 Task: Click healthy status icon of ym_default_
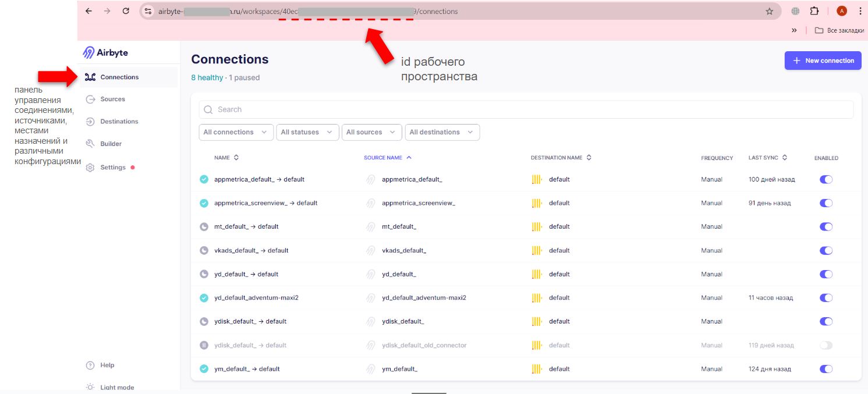tap(204, 368)
